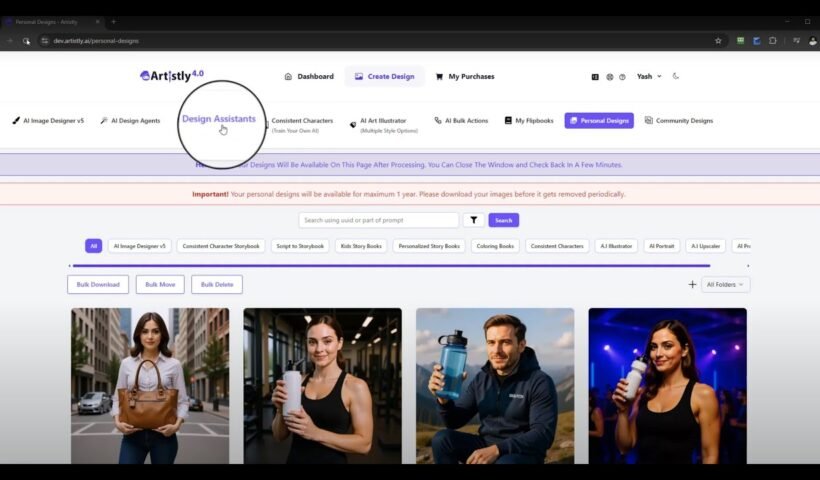The image size is (820, 480).
Task: Filter by Coloring Books
Action: 495,246
